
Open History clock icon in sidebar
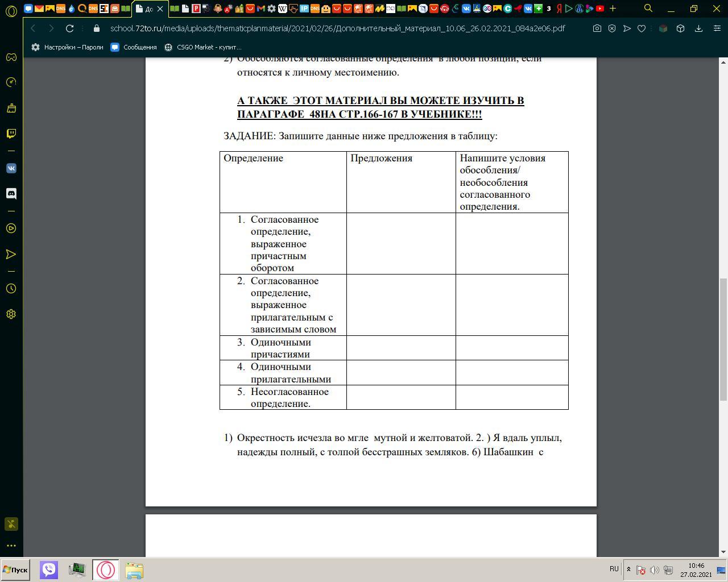coord(11,289)
